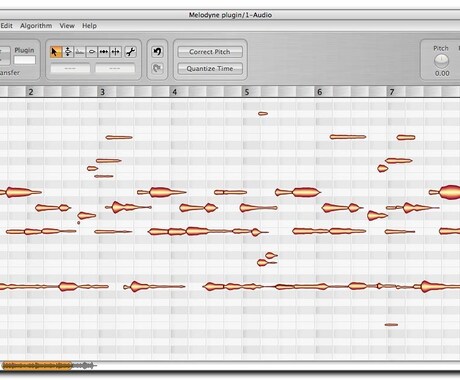Click bar 2 on the time ruler

tap(31, 92)
